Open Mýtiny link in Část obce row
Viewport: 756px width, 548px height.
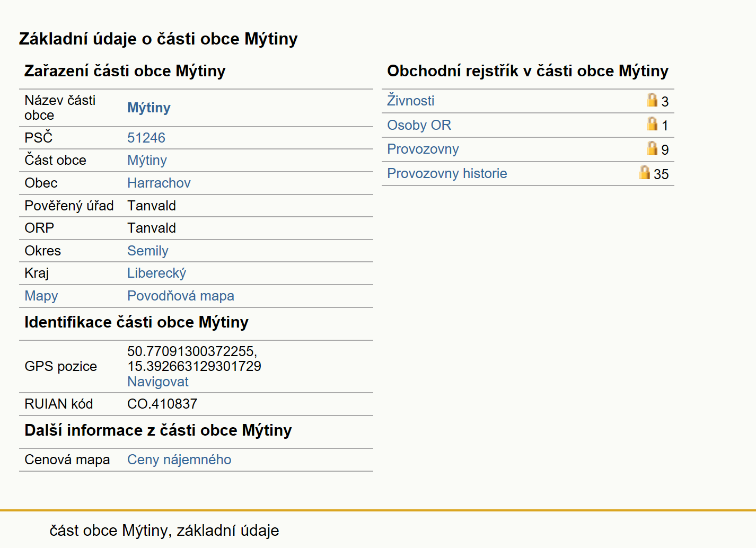coord(147,160)
